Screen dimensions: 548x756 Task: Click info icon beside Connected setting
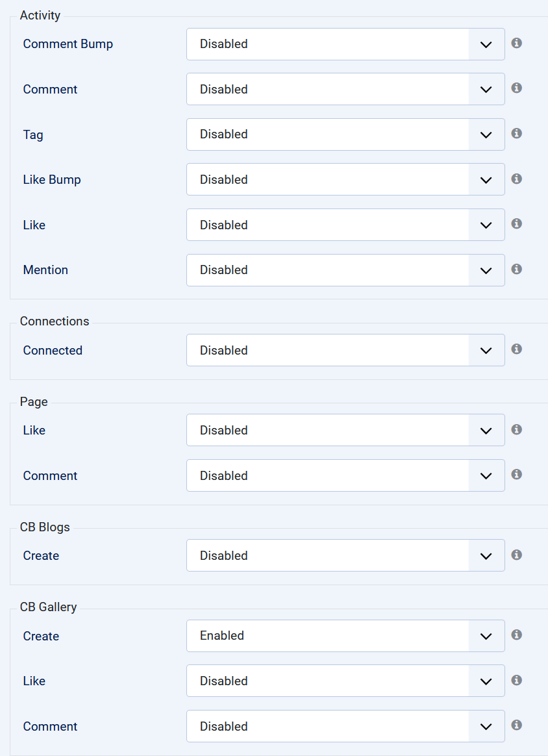pos(517,349)
